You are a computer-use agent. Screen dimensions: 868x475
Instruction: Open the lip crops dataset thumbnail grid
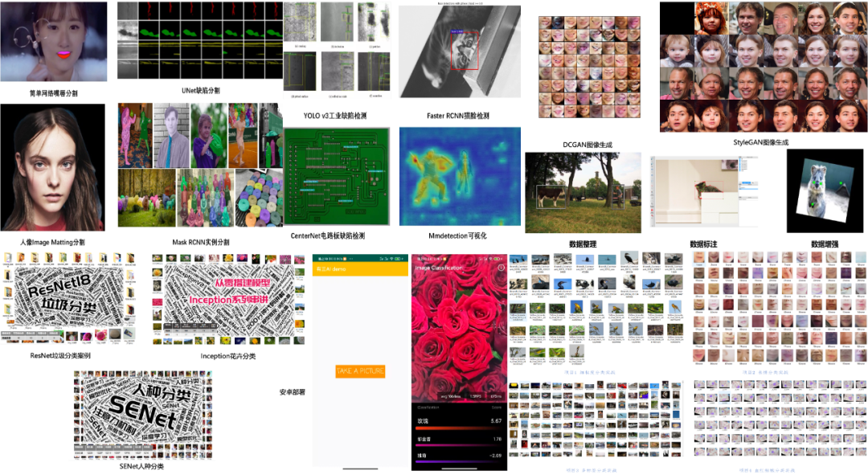point(779,309)
